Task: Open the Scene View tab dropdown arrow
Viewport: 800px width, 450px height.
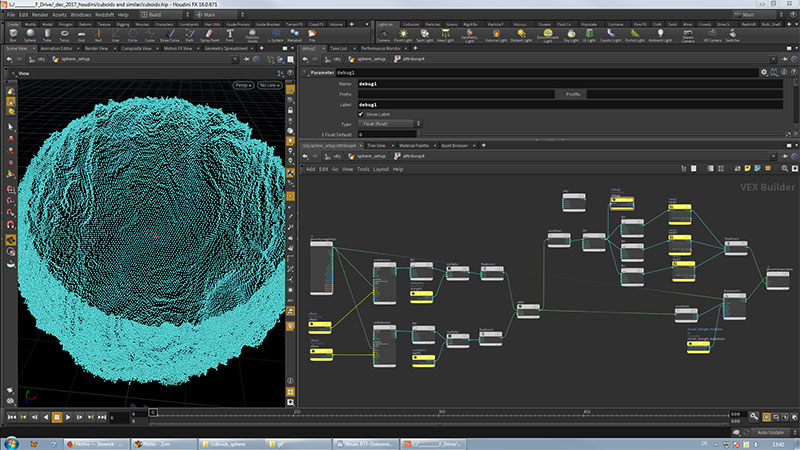Action: pyautogui.click(x=34, y=48)
